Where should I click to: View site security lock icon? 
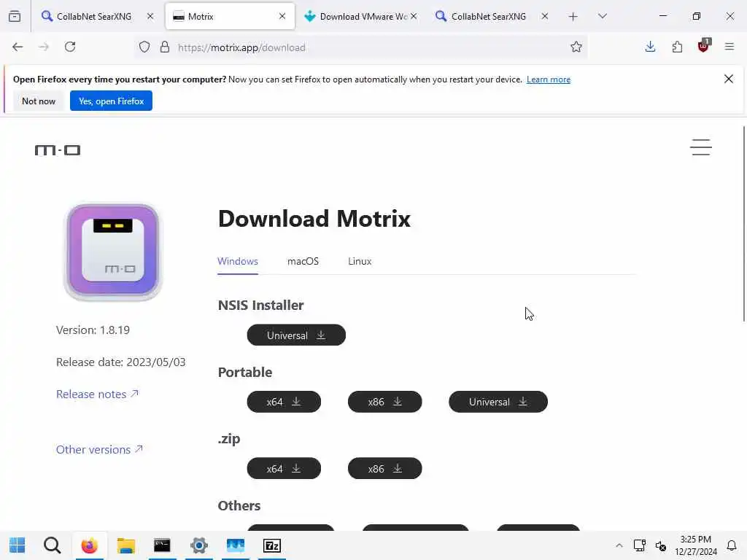pyautogui.click(x=165, y=47)
